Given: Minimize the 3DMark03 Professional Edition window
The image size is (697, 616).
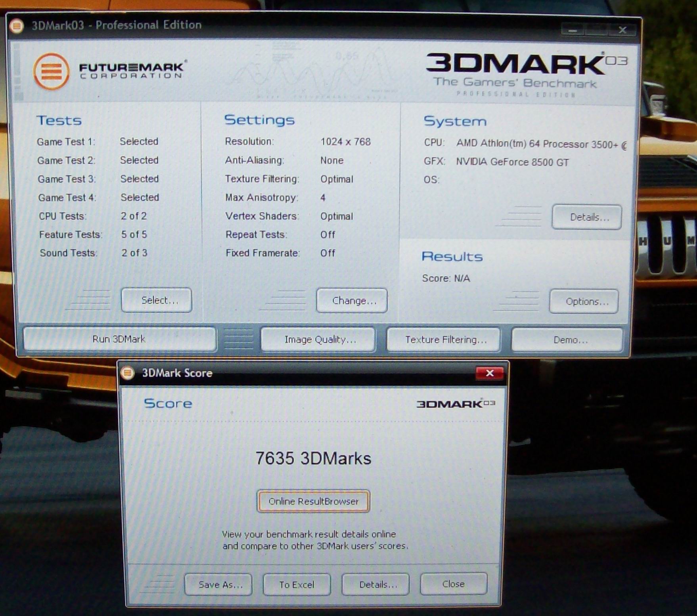Looking at the screenshot, I should coord(573,30).
